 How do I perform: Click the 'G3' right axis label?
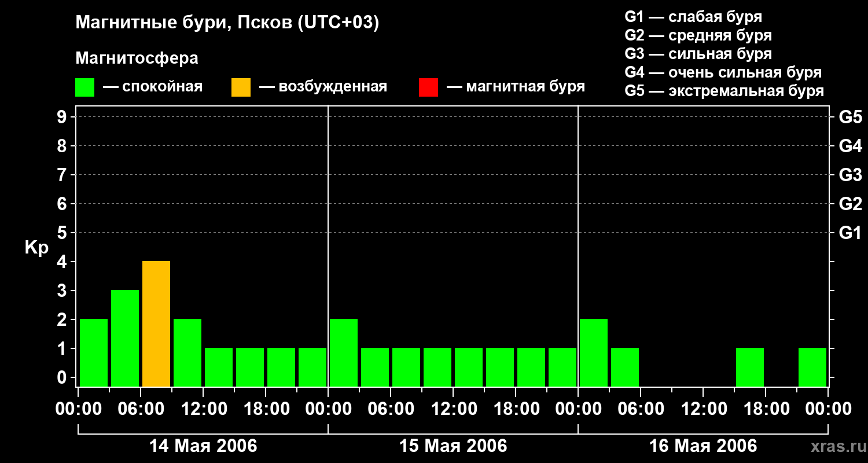850,175
